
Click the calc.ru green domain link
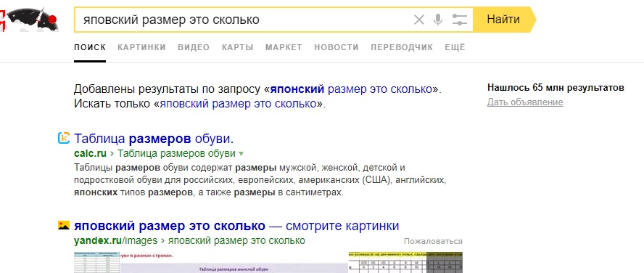pos(91,154)
